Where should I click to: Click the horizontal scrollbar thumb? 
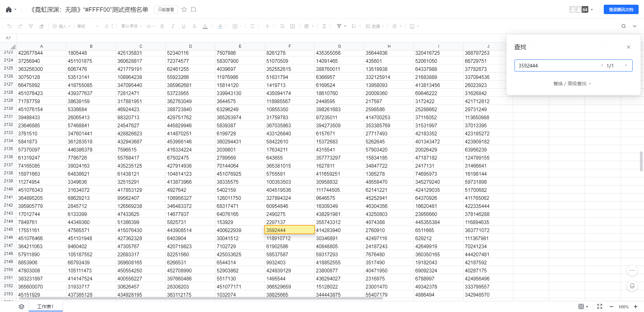pos(201,298)
